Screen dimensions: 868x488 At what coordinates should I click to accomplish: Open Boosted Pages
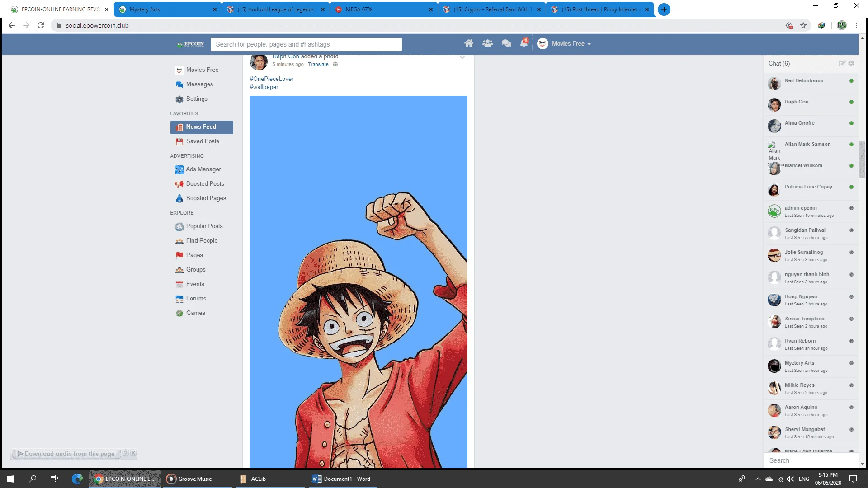201,198
